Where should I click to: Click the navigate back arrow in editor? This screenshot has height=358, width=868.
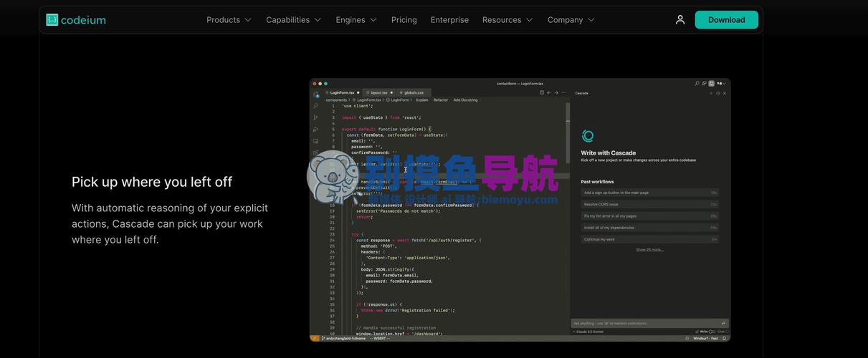click(549, 92)
